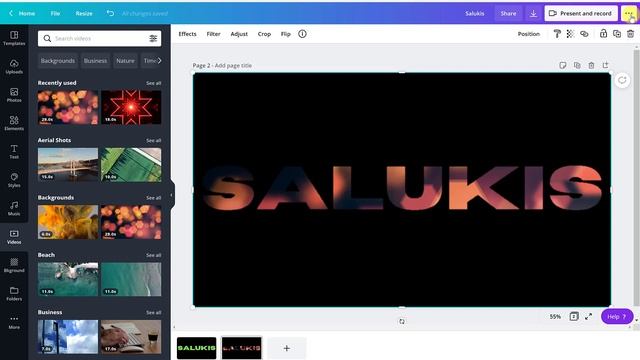Go back to Home

[22, 13]
